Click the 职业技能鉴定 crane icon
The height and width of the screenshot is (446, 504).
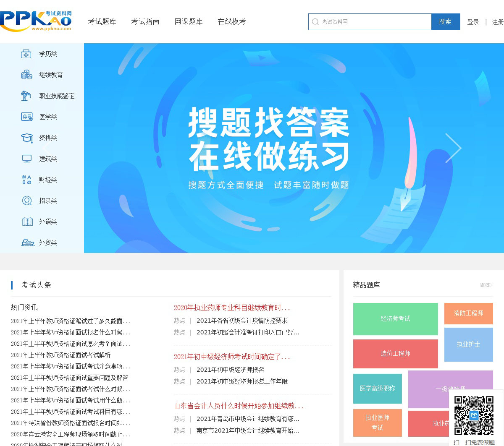pyautogui.click(x=26, y=96)
